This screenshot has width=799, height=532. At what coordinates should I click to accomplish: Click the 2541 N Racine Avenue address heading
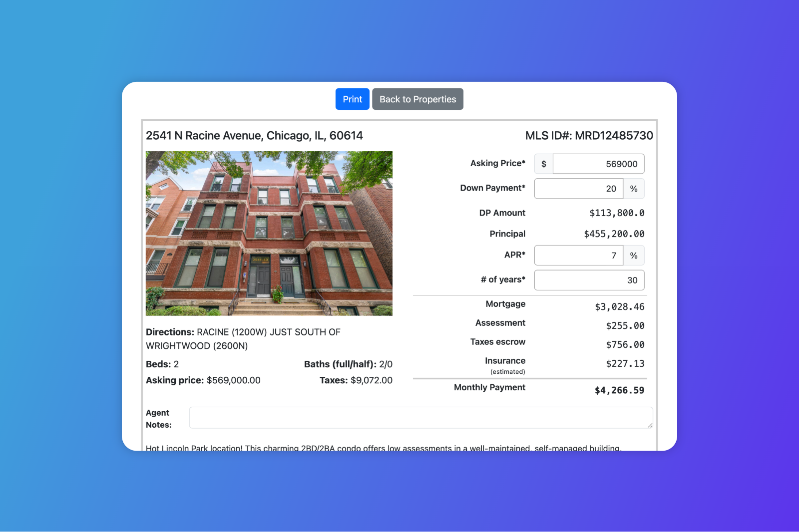click(x=254, y=136)
